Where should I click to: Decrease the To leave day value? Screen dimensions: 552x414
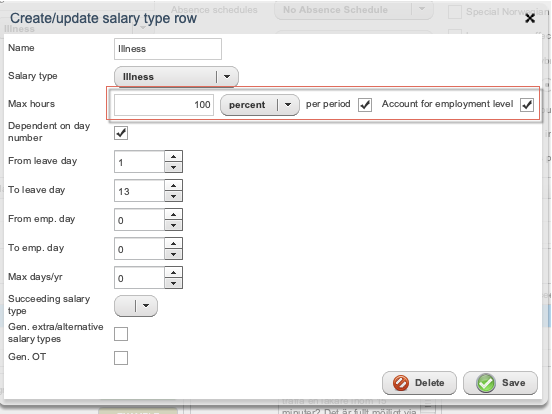174,196
